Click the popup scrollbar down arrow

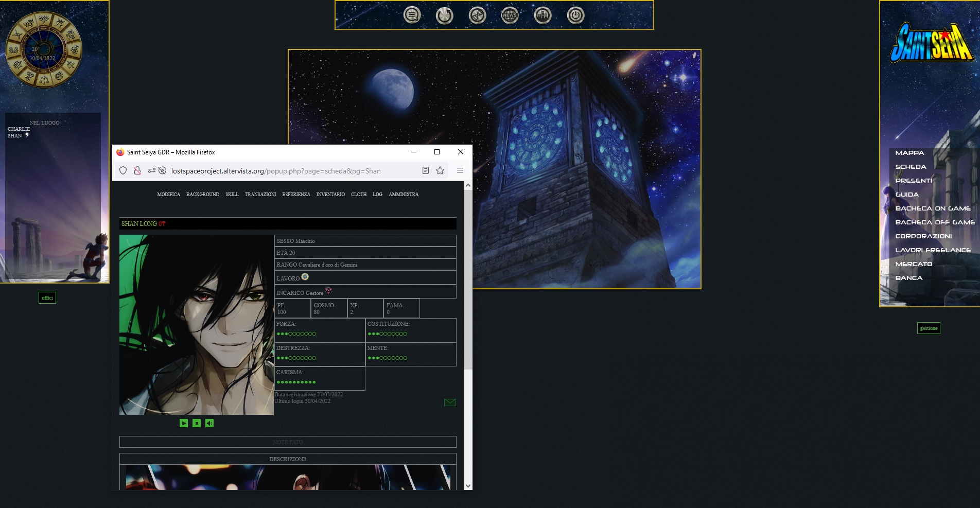[468, 485]
